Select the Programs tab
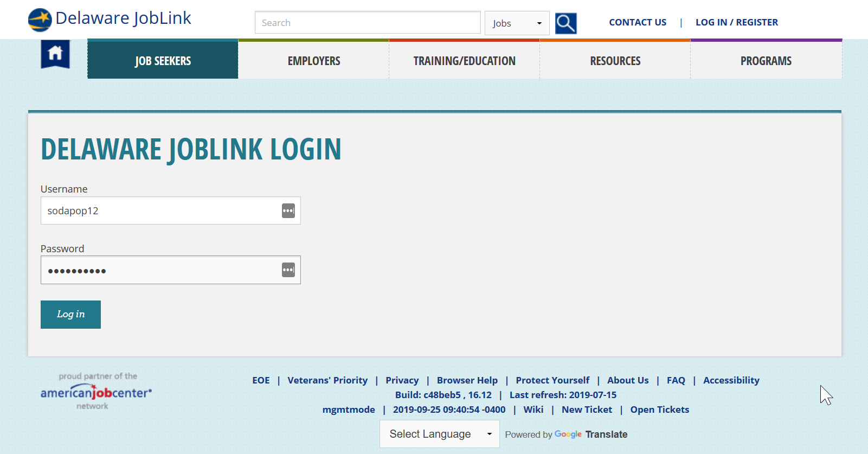This screenshot has width=868, height=454. (766, 60)
